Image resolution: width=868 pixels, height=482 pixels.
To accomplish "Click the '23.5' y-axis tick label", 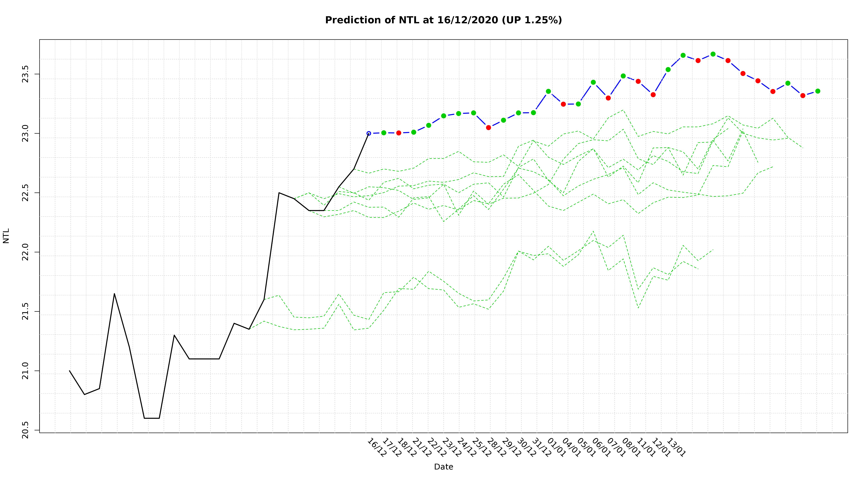I will tap(26, 74).
